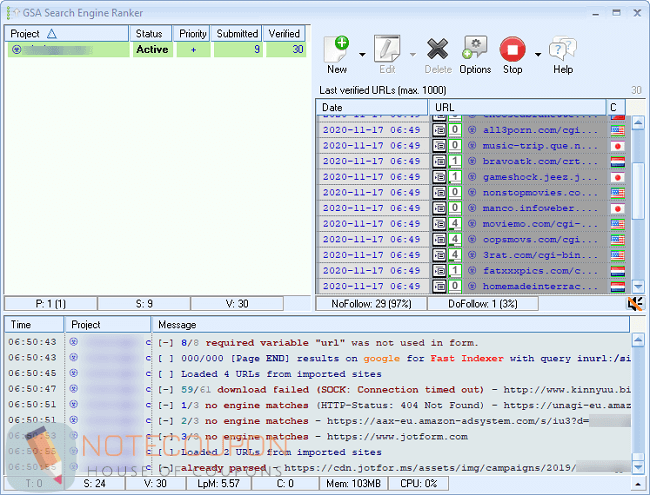Click the log panel scroll up arrow
This screenshot has width=650, height=495.
point(638,340)
